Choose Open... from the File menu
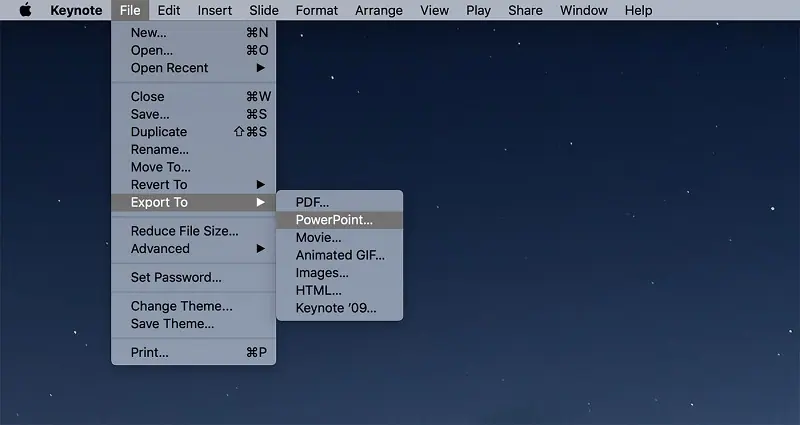Image resolution: width=800 pixels, height=425 pixels. pos(193,51)
